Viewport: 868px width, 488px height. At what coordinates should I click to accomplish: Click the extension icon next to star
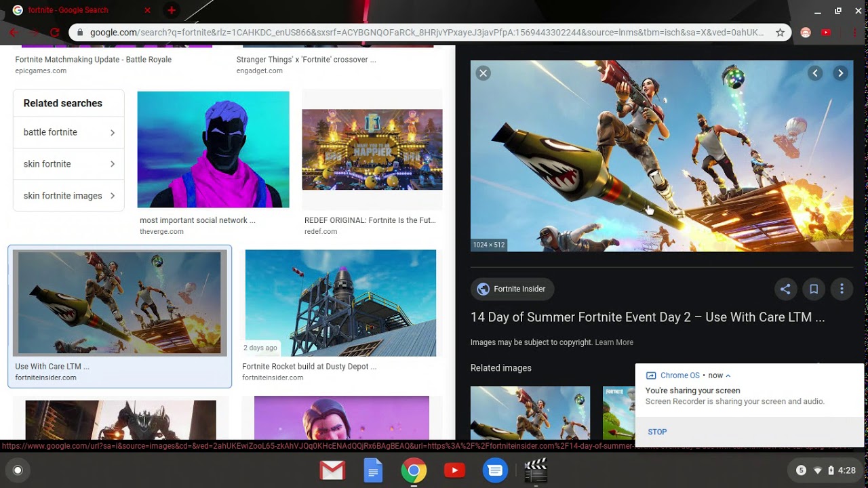[806, 33]
